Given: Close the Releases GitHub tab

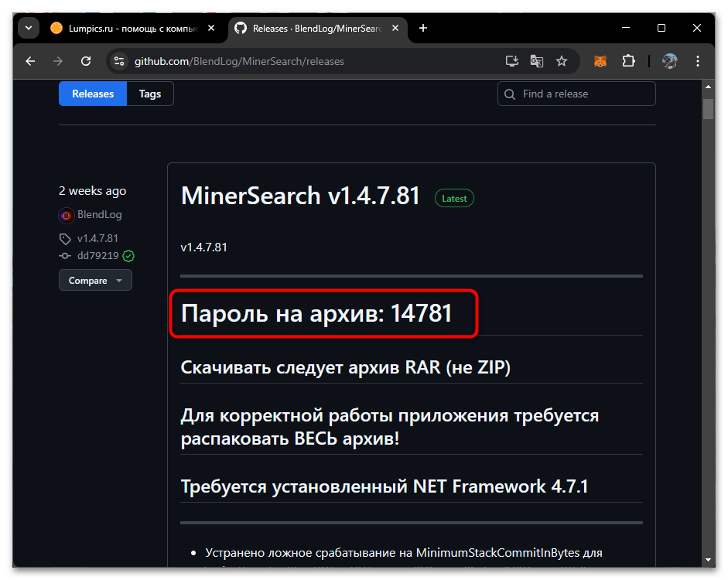Looking at the screenshot, I should point(395,29).
